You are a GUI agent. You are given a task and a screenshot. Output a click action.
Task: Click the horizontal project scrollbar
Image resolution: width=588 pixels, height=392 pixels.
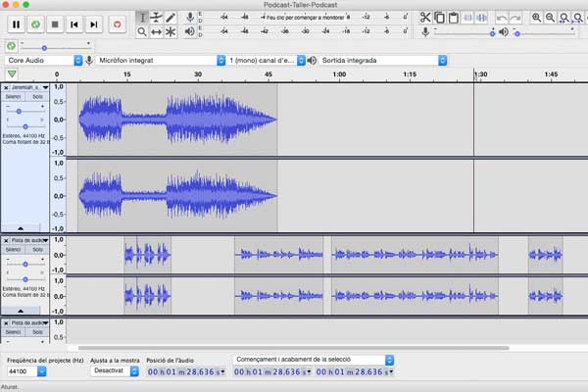tap(293, 348)
